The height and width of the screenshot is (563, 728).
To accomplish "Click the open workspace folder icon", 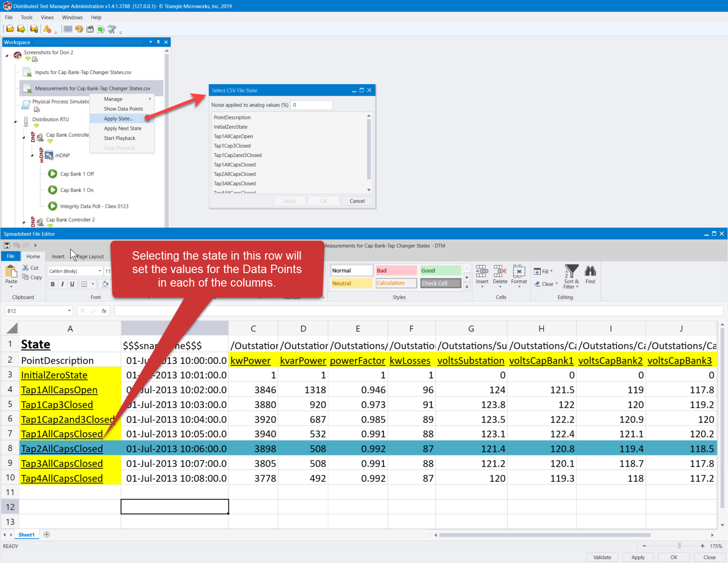I will (x=10, y=29).
